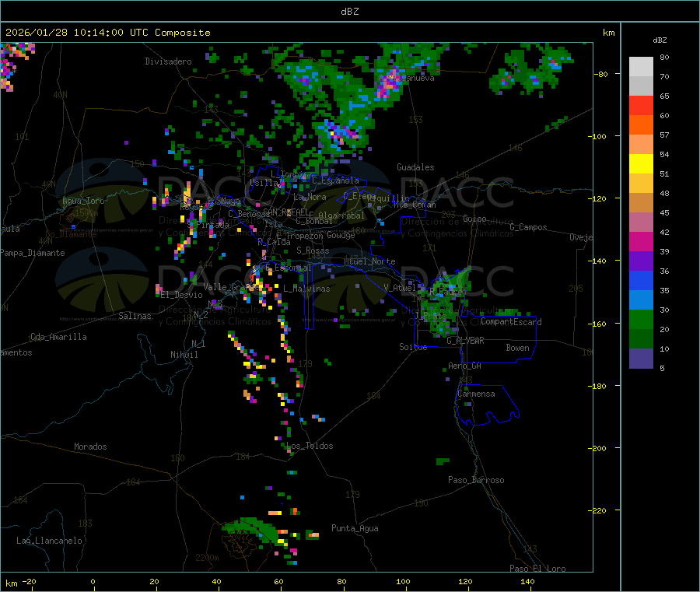Click the -80 km vertical axis label
This screenshot has height=592, width=700.
pos(601,74)
